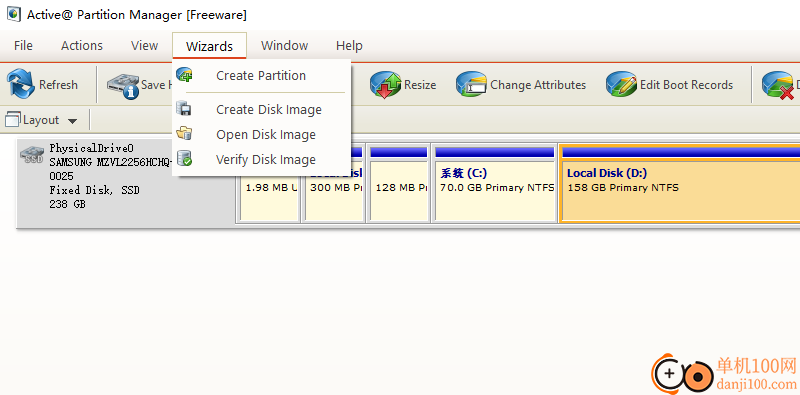800x395 pixels.
Task: Click the Active@ Partition Manager title icon
Action: coord(14,14)
